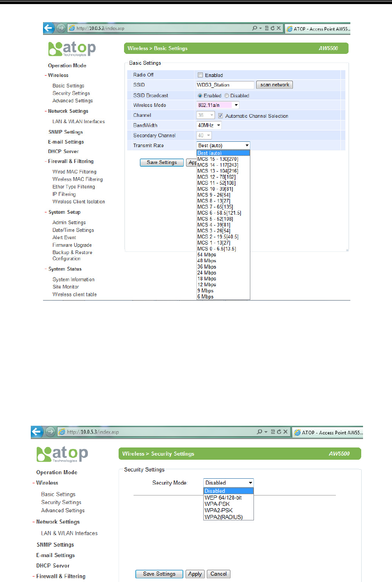Select SSID Broadcast Enabled radio button
Image resolution: width=392 pixels, height=582 pixels.
pos(200,96)
